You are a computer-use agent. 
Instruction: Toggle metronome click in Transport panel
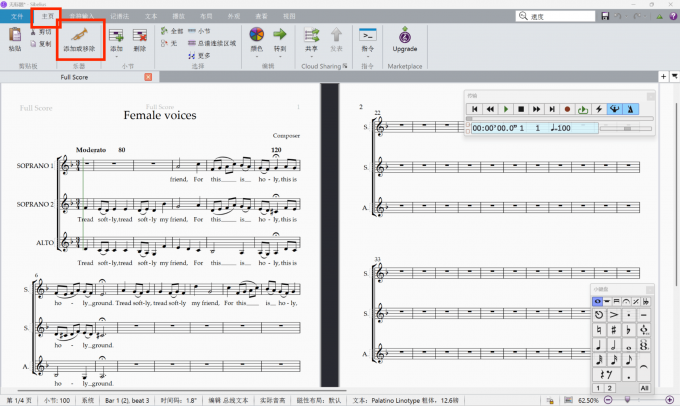[630, 109]
